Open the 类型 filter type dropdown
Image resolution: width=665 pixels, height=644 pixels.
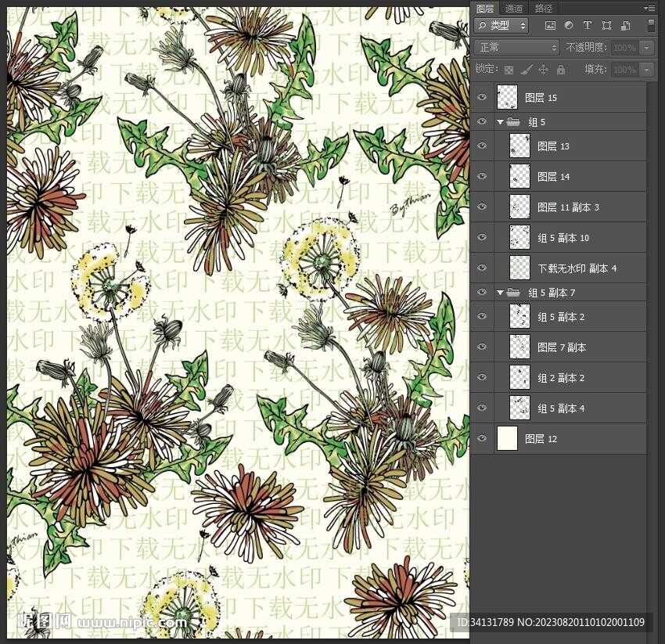coord(501,26)
